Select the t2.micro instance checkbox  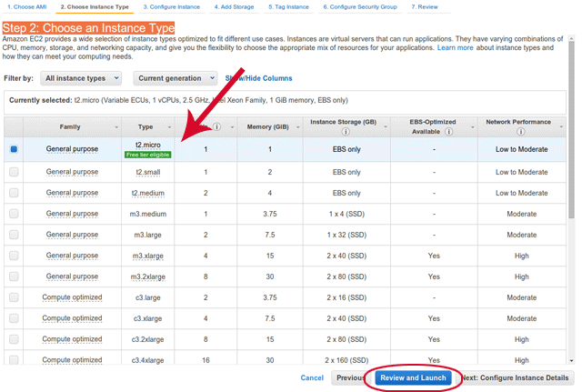point(14,148)
